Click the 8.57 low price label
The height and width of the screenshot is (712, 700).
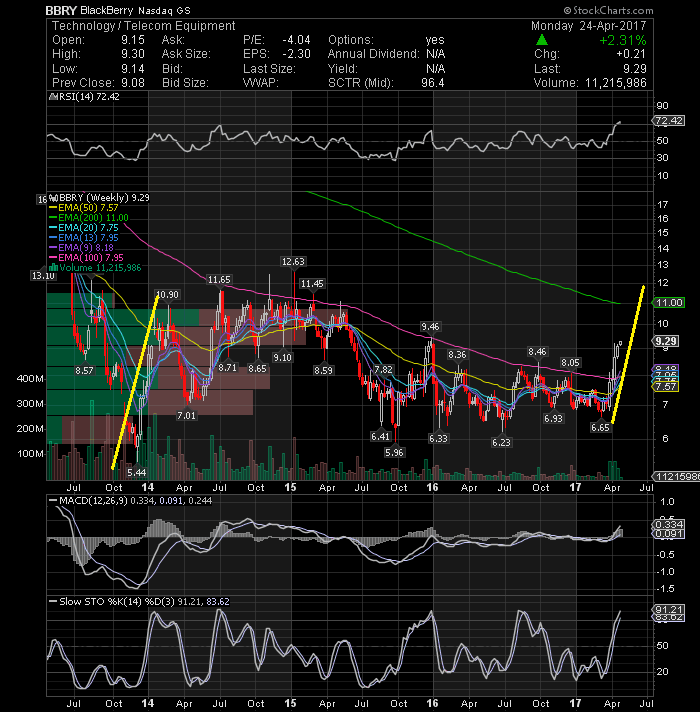[x=84, y=371]
